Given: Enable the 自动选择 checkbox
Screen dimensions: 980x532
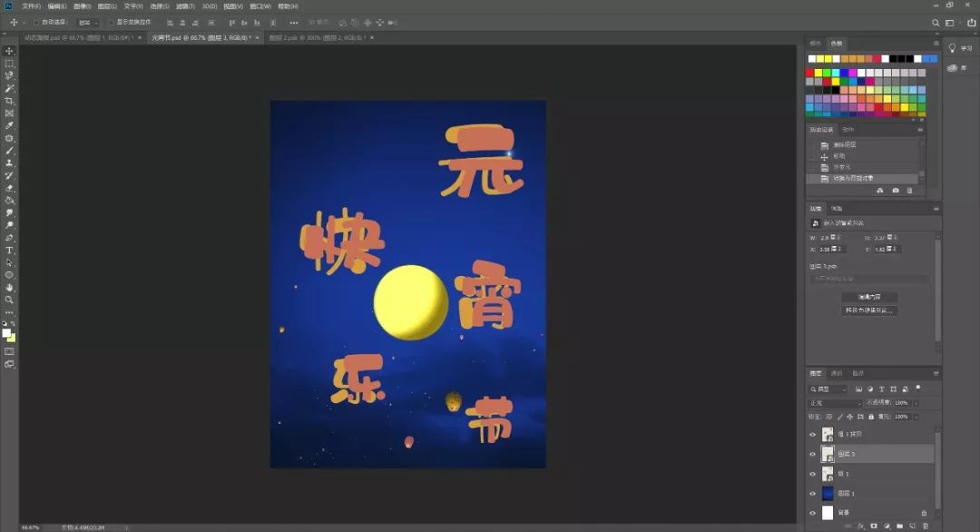Looking at the screenshot, I should pyautogui.click(x=36, y=22).
